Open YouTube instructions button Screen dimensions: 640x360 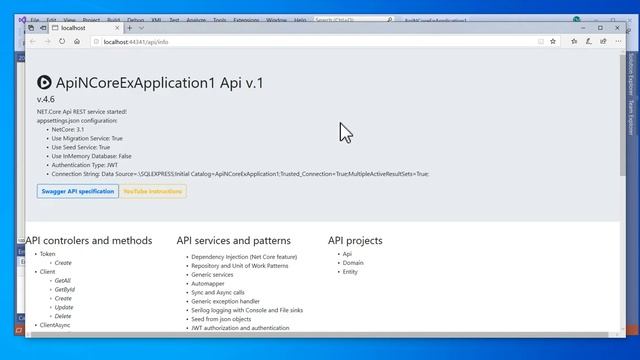pos(153,191)
